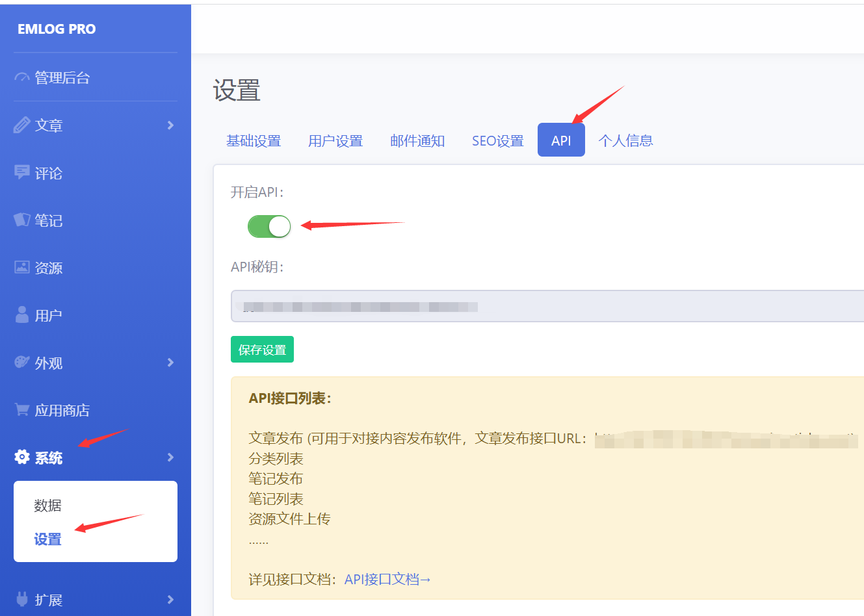Turn off the 开启API switch
This screenshot has width=864, height=616.
pyautogui.click(x=269, y=227)
